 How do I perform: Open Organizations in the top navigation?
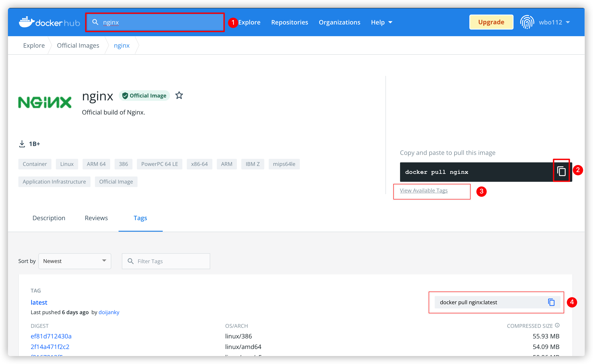[x=339, y=22]
